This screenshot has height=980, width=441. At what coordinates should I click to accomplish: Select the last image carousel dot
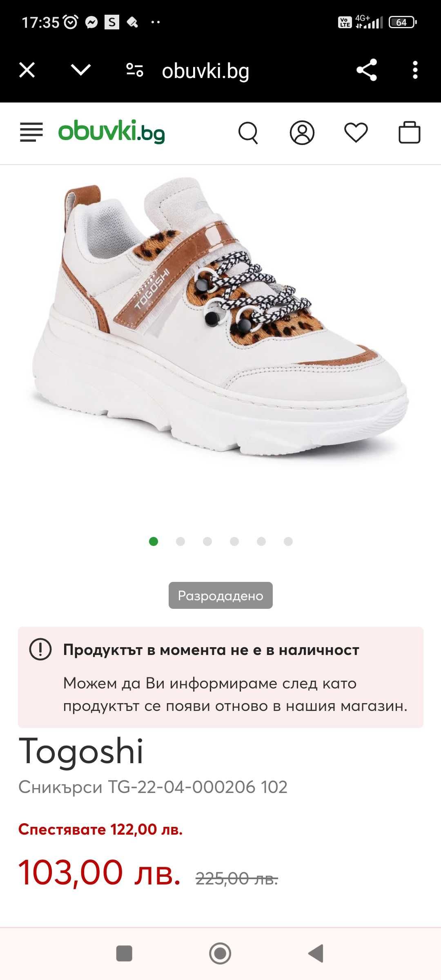coord(288,541)
